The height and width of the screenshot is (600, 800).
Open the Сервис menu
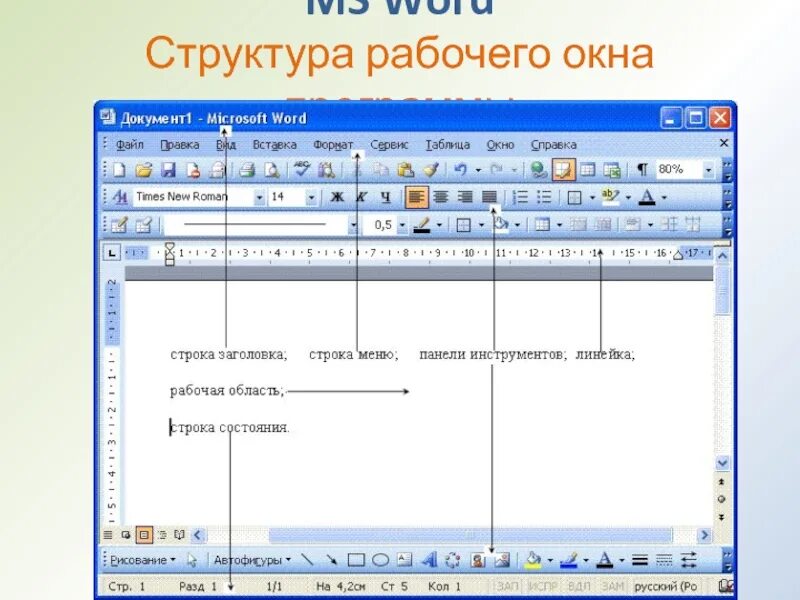tap(389, 145)
